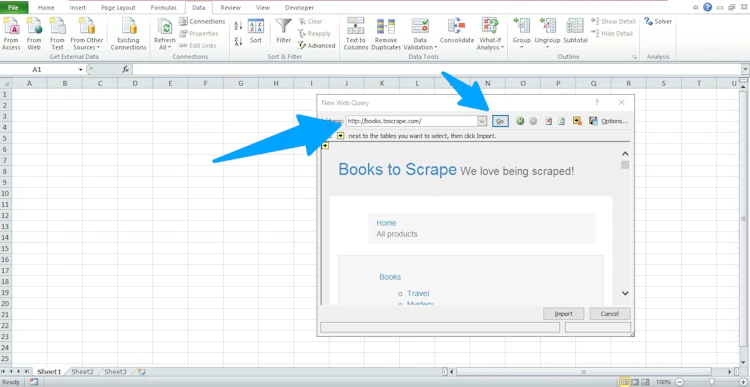Click the macro record icon in status bar
750x387 pixels.
click(33, 382)
